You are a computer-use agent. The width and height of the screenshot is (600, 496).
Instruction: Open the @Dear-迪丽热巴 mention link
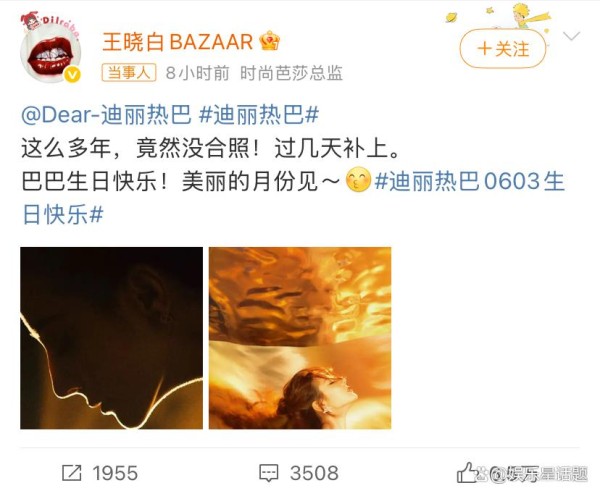[x=106, y=114]
